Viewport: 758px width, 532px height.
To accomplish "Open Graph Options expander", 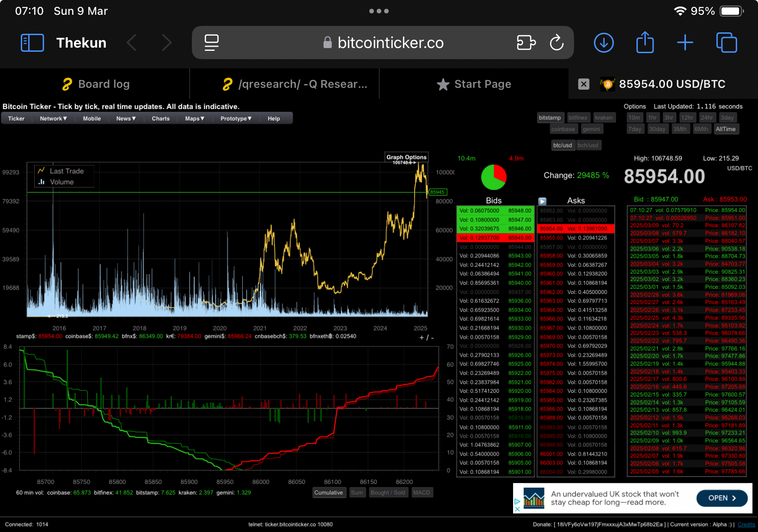I will point(406,157).
